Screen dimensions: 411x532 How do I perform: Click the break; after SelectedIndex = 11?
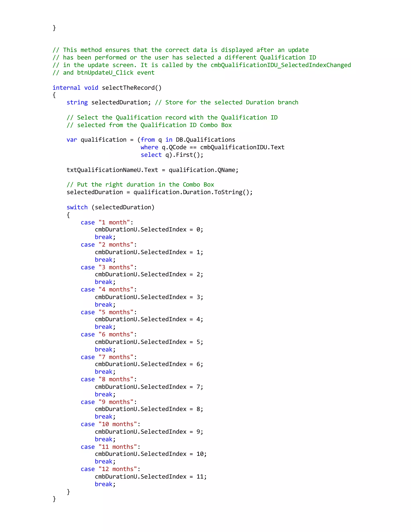(105, 484)
